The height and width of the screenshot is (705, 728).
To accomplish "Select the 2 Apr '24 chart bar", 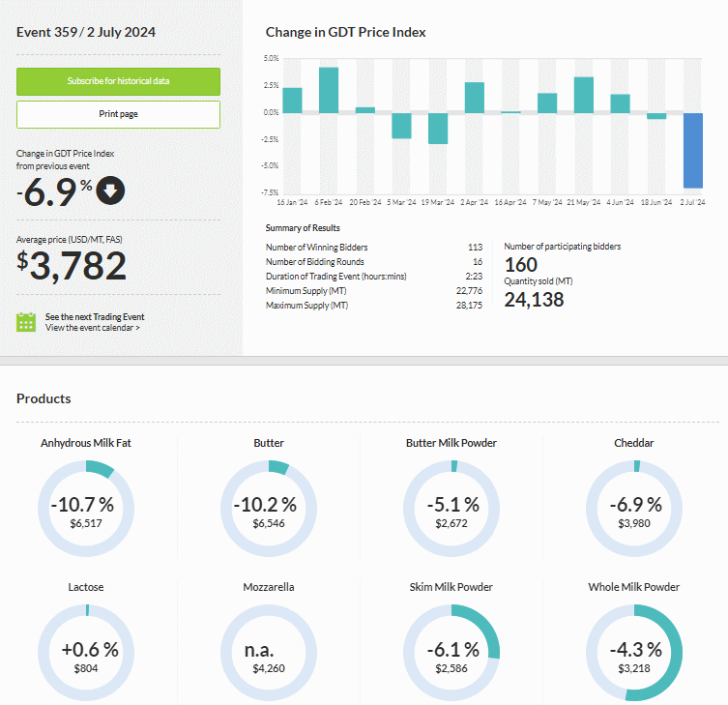I will [x=475, y=98].
